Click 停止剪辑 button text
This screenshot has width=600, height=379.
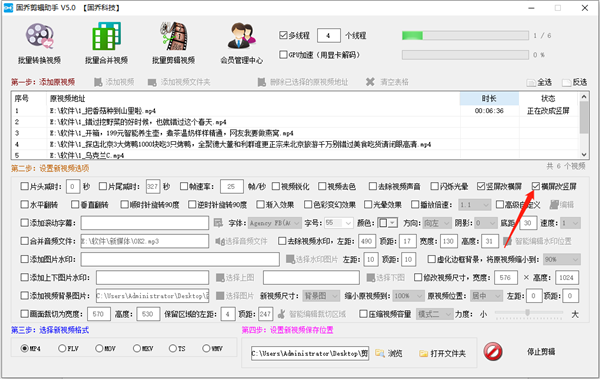click(541, 352)
